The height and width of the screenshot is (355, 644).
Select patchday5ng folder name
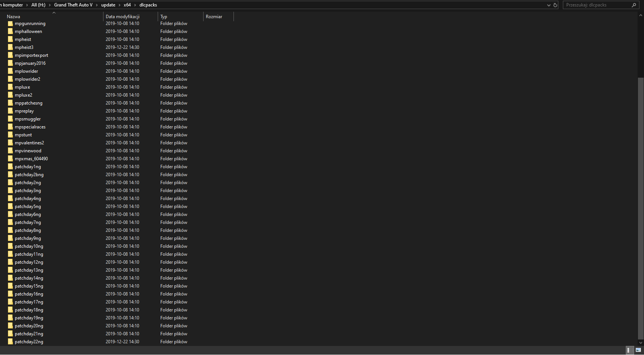(x=28, y=206)
